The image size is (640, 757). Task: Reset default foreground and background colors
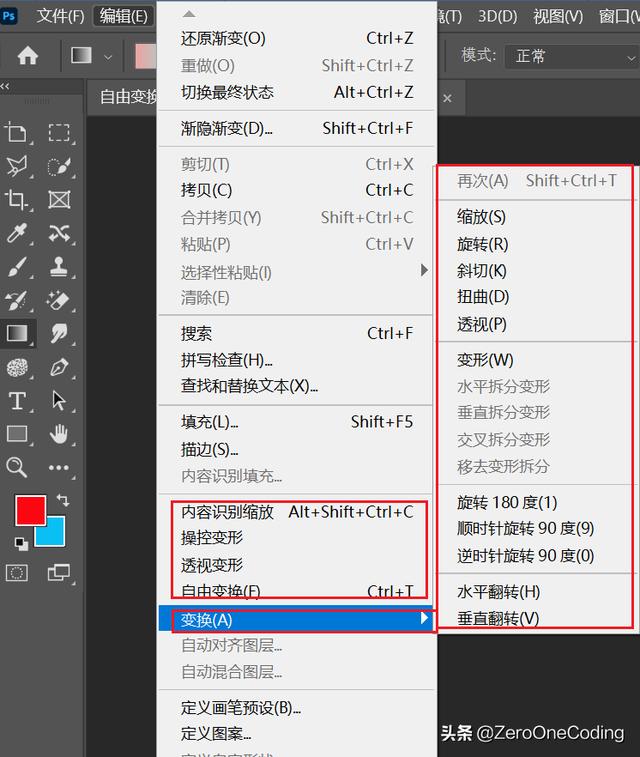coord(21,543)
